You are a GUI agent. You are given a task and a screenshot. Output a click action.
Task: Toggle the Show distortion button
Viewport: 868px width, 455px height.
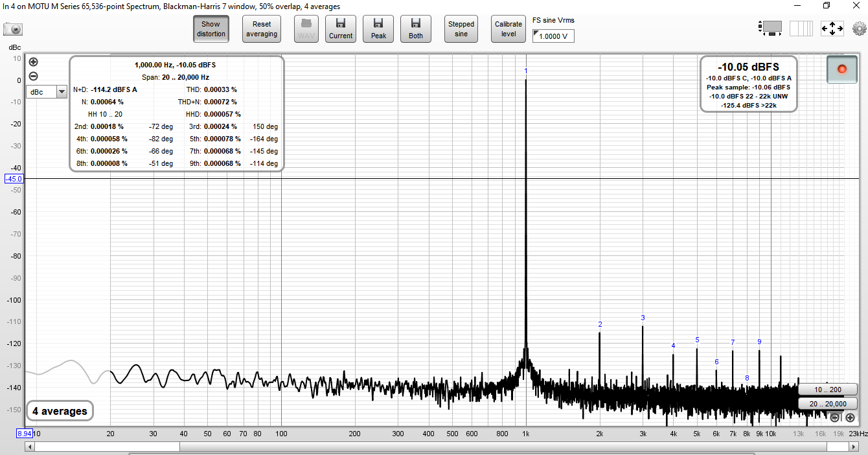(211, 29)
